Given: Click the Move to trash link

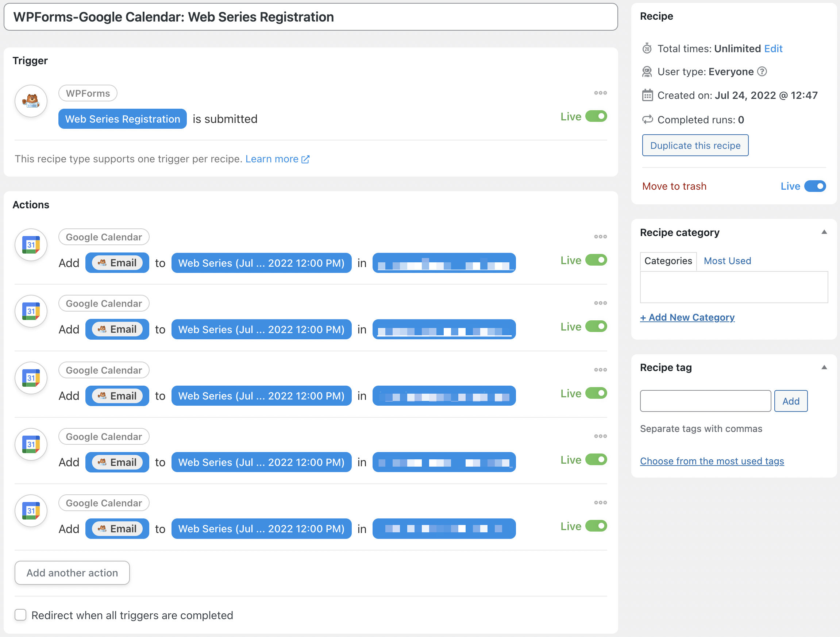Looking at the screenshot, I should [x=674, y=186].
